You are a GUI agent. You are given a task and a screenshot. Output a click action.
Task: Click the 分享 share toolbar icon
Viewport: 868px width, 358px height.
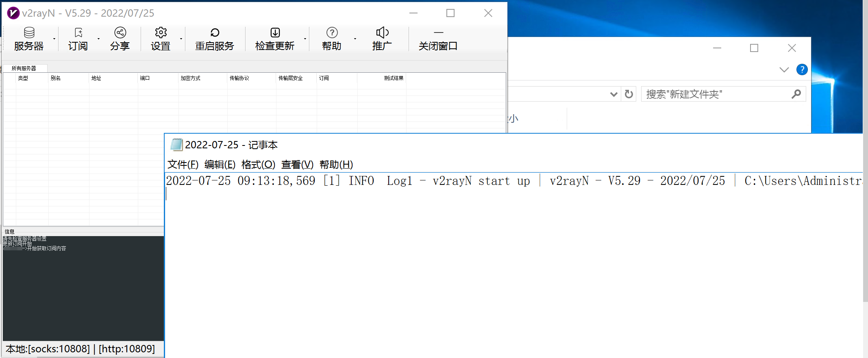(120, 33)
